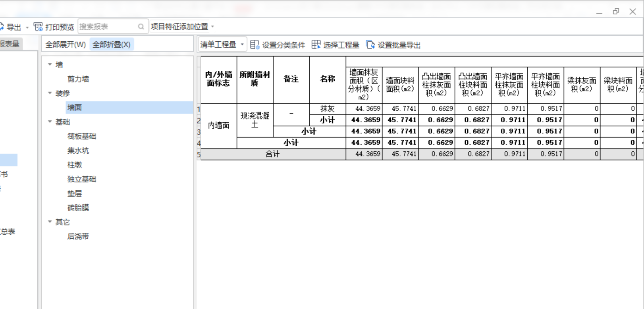Select row number 1 header
Screen dimensions: 644x309
[199, 109]
